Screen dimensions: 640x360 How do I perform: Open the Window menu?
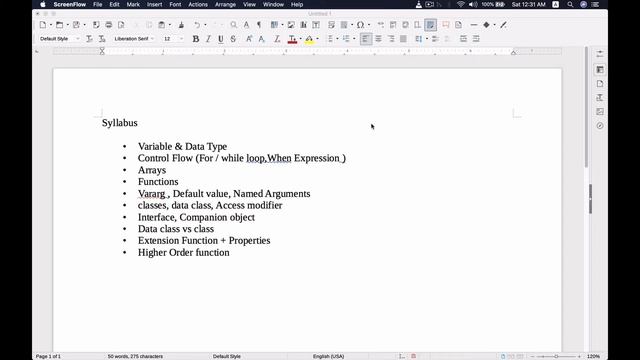pyautogui.click(x=273, y=4)
